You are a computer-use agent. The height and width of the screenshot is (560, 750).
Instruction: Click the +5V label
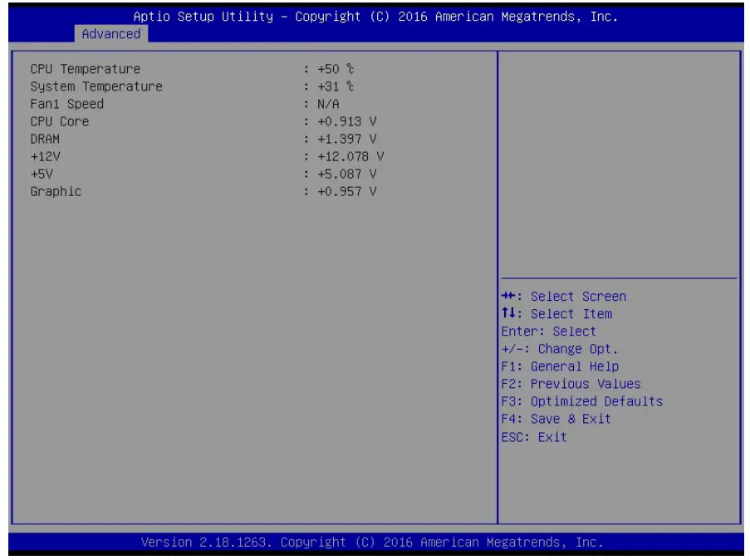[42, 174]
